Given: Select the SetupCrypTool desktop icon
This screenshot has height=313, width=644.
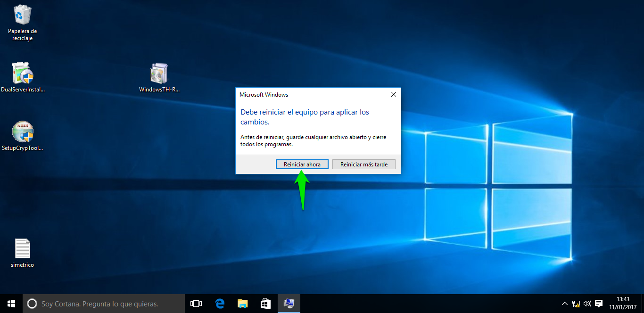Looking at the screenshot, I should pos(23,136).
